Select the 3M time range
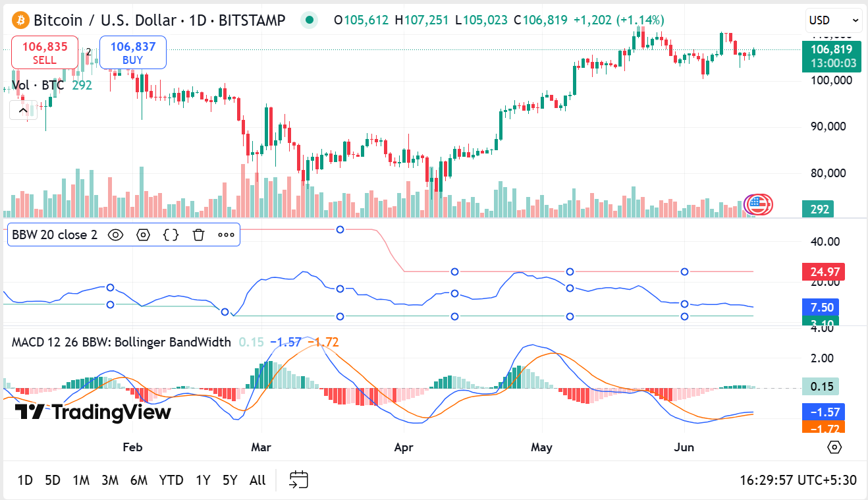The height and width of the screenshot is (500, 868). tap(109, 480)
